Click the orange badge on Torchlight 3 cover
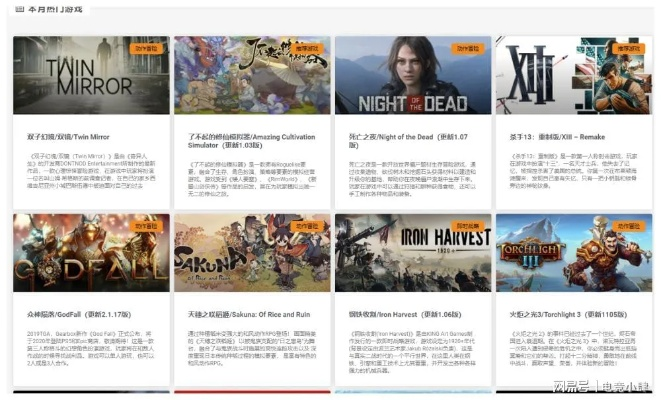 [x=628, y=225]
